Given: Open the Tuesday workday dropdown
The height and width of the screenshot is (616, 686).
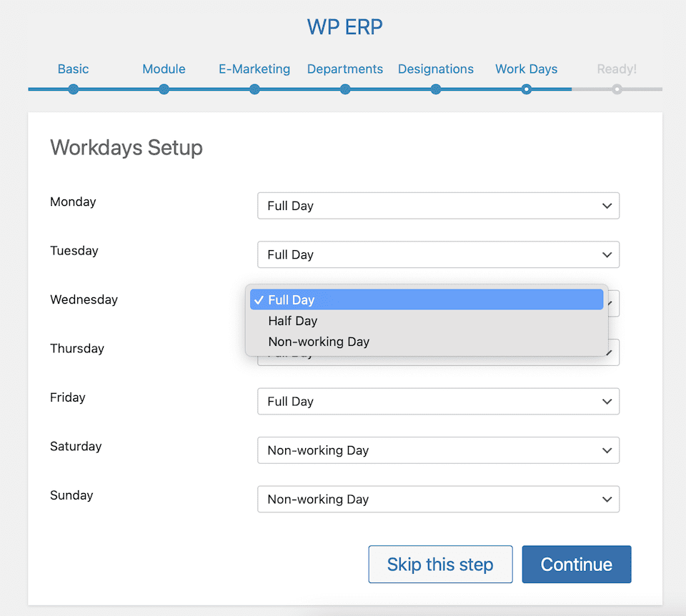Looking at the screenshot, I should click(438, 254).
